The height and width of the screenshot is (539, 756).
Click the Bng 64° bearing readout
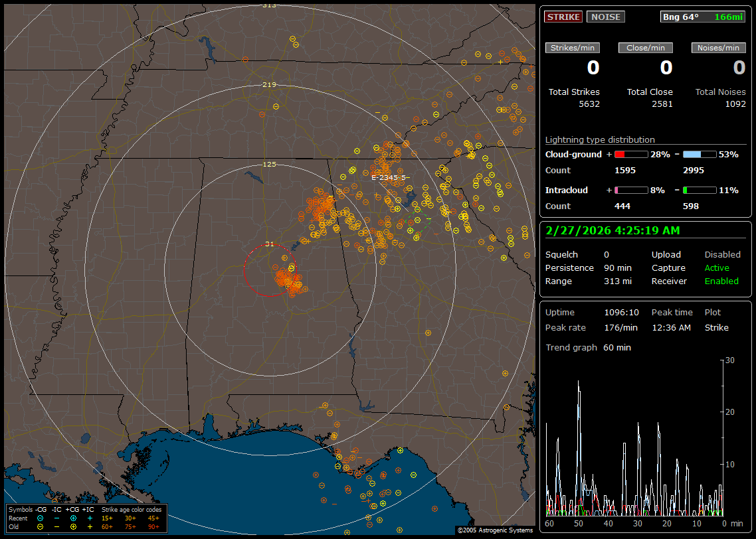(x=681, y=17)
